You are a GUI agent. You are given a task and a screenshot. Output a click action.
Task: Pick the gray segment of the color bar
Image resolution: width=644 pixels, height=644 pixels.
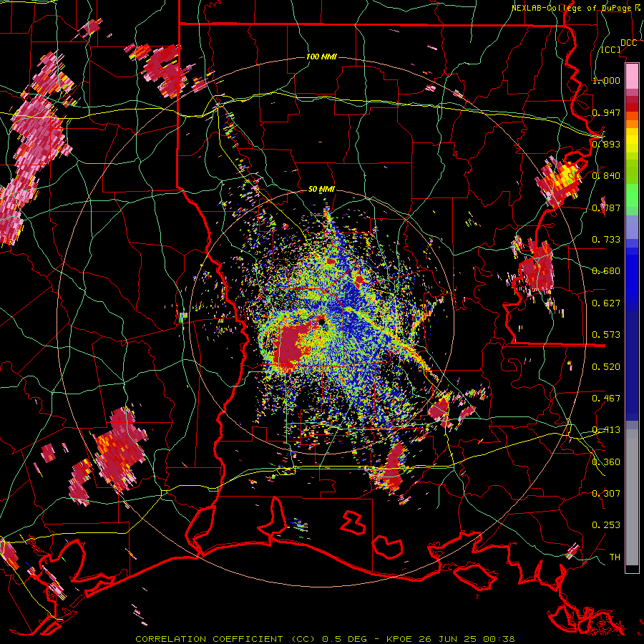632,497
